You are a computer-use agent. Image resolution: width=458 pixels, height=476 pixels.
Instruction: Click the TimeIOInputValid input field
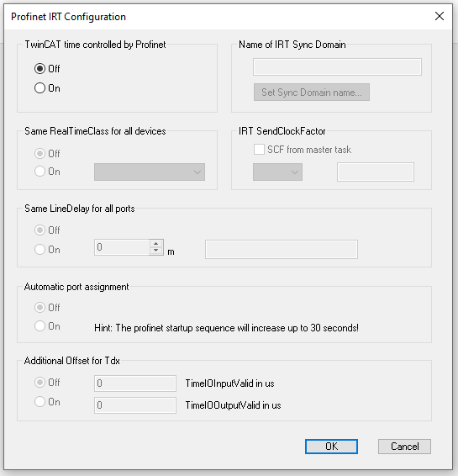pyautogui.click(x=135, y=383)
